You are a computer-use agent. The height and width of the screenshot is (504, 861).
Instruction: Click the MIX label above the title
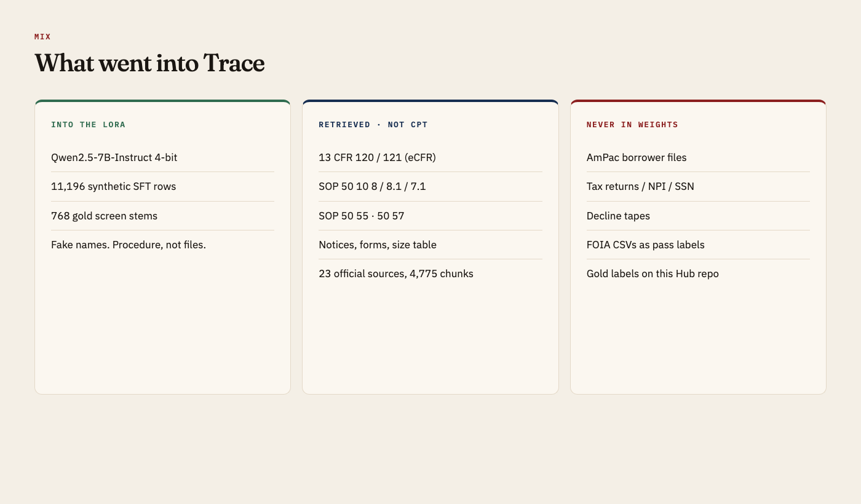[x=43, y=37]
